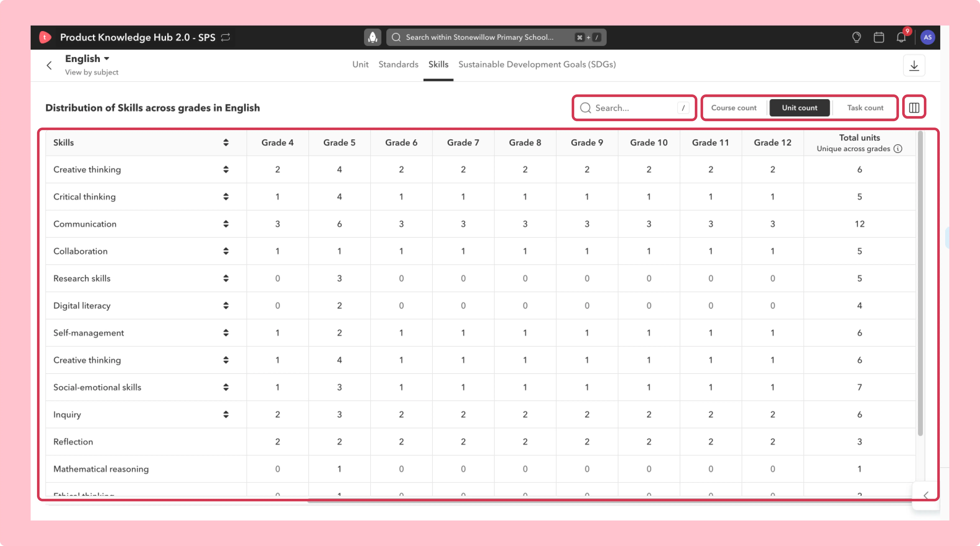Expand the Critical thinking row

226,197
